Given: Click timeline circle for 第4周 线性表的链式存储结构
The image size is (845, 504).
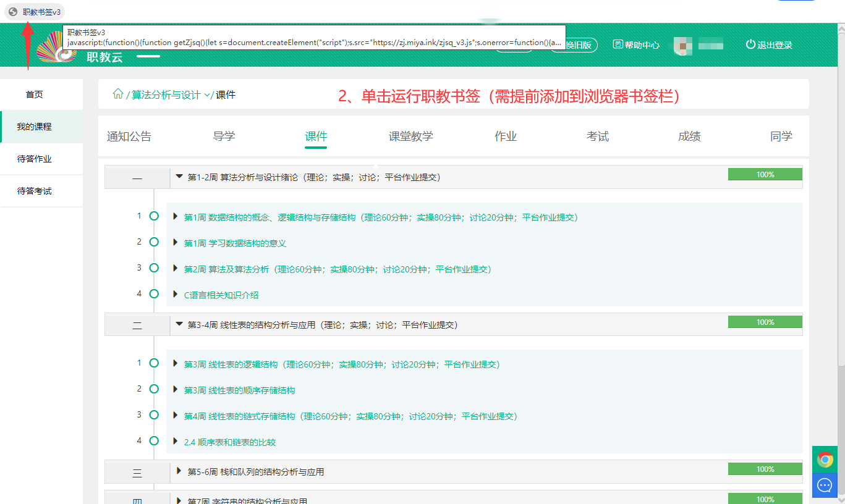Looking at the screenshot, I should click(x=154, y=415).
